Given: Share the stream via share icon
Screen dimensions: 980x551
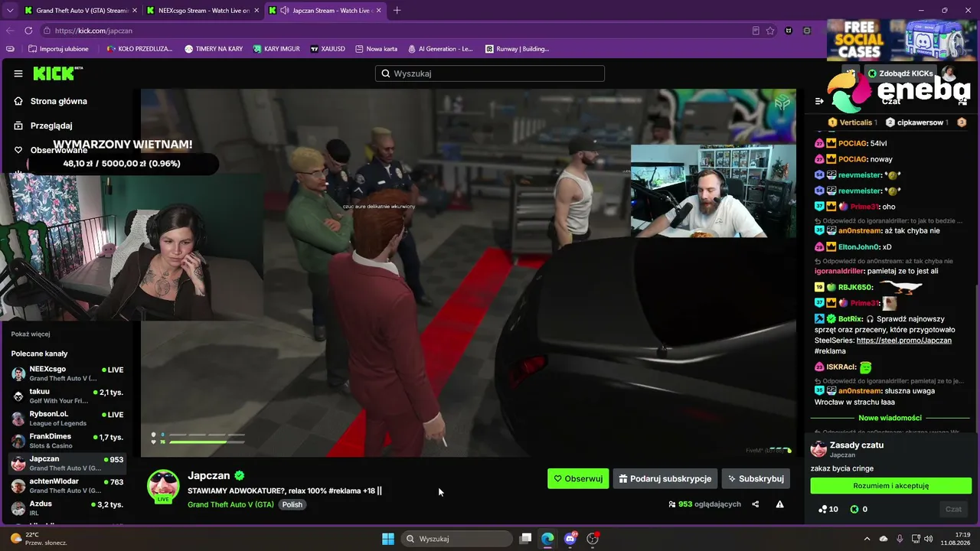Looking at the screenshot, I should (x=756, y=504).
